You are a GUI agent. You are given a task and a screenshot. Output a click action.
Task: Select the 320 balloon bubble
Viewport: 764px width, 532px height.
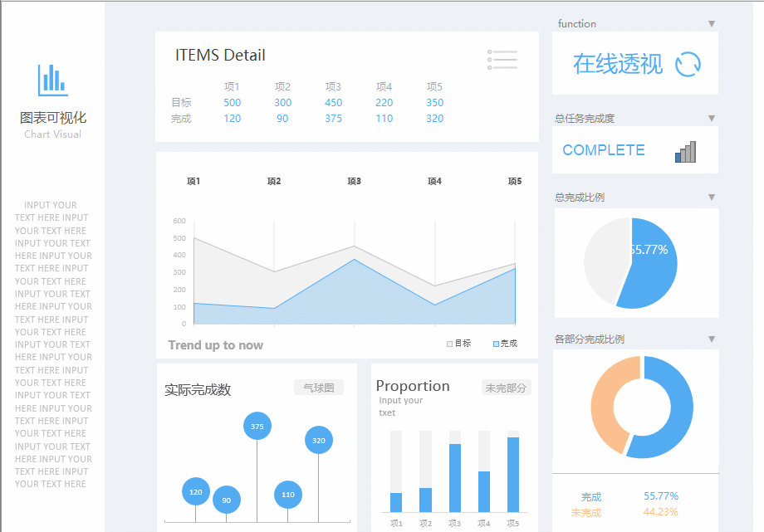coord(319,440)
